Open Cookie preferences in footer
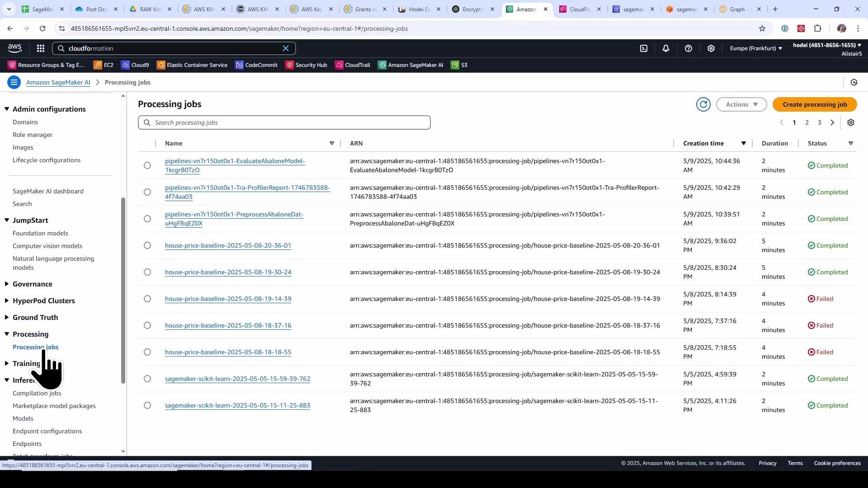Screen dimensions: 868x488 (837, 463)
